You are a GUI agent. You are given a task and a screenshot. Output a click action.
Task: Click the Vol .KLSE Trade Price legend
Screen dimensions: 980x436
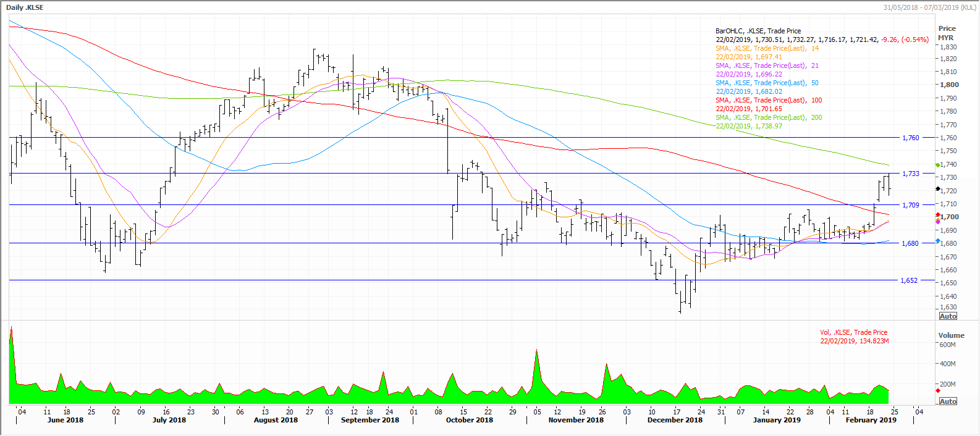pos(853,332)
